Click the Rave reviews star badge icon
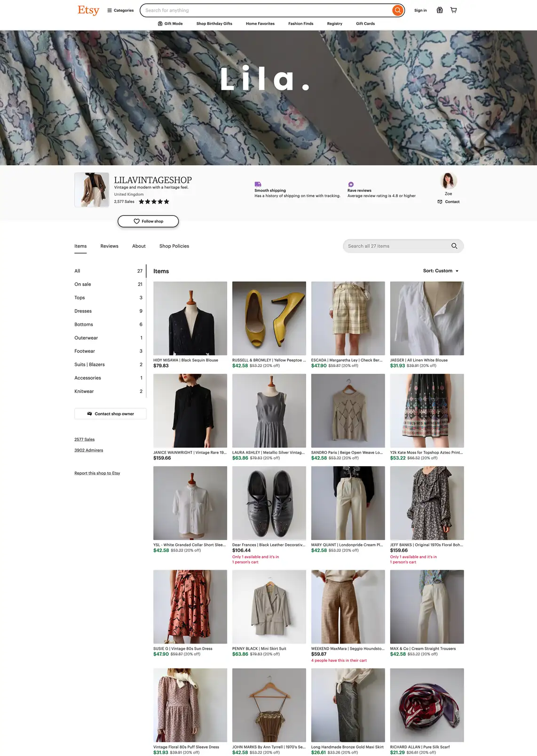This screenshot has width=537, height=756. [351, 184]
